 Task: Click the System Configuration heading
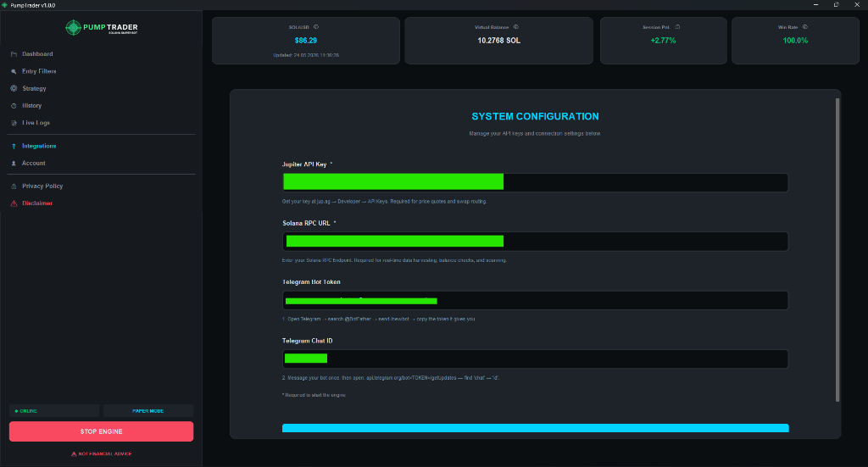click(536, 116)
